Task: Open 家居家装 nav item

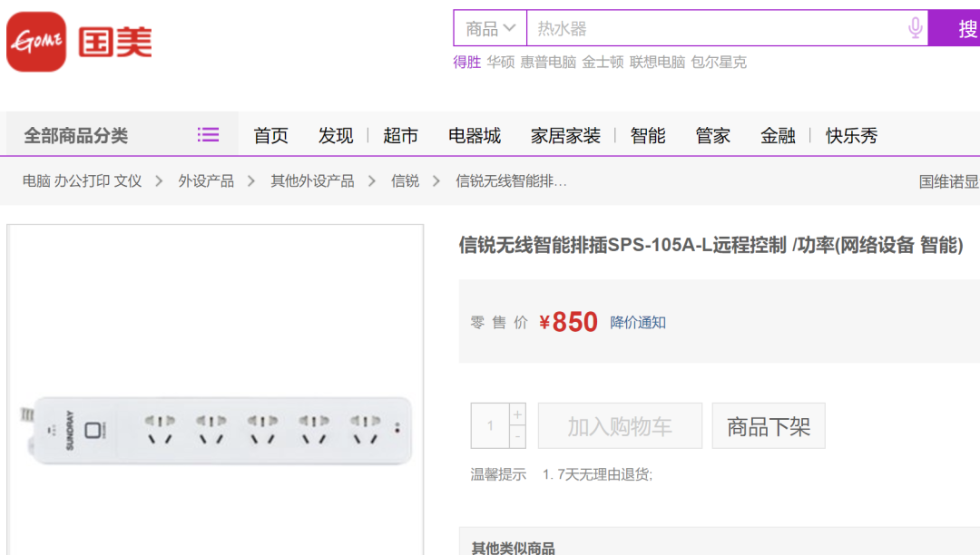Action: [x=565, y=135]
